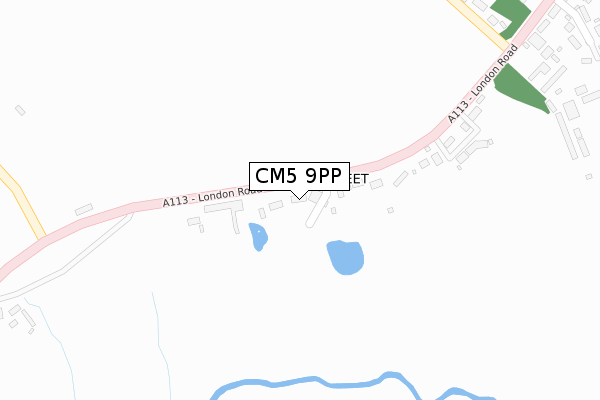Click the cul-de-sac lane beneath the postcode marker
The width and height of the screenshot is (600, 400).
point(317,211)
